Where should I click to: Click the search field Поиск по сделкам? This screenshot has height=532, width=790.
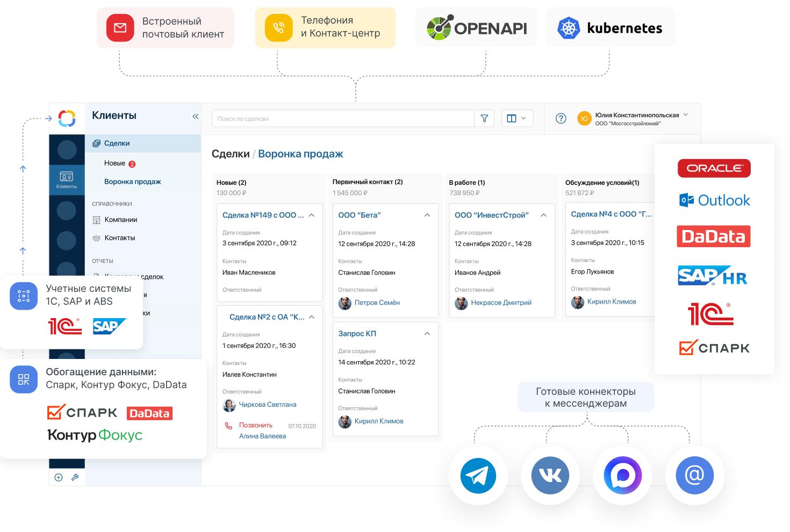pos(343,118)
